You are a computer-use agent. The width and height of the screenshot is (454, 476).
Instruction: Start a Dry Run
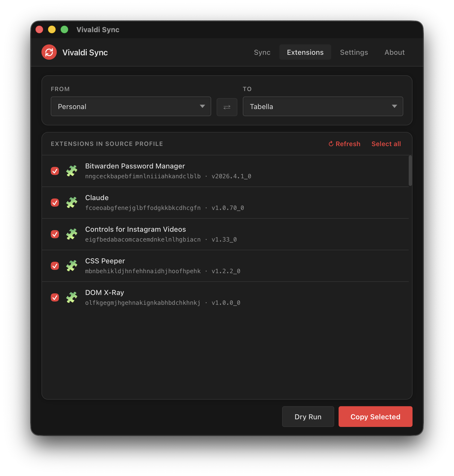308,417
